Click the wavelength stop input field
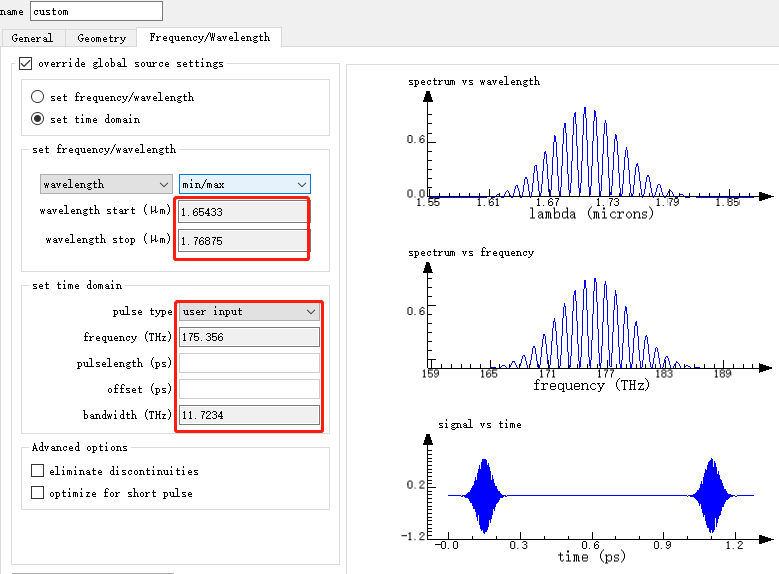The image size is (779, 574). coord(242,240)
